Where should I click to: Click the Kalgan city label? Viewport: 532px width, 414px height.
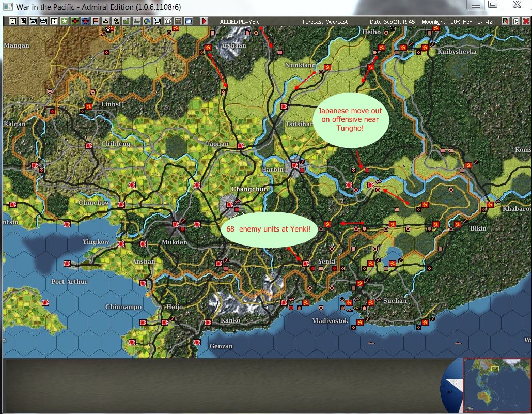coord(14,124)
